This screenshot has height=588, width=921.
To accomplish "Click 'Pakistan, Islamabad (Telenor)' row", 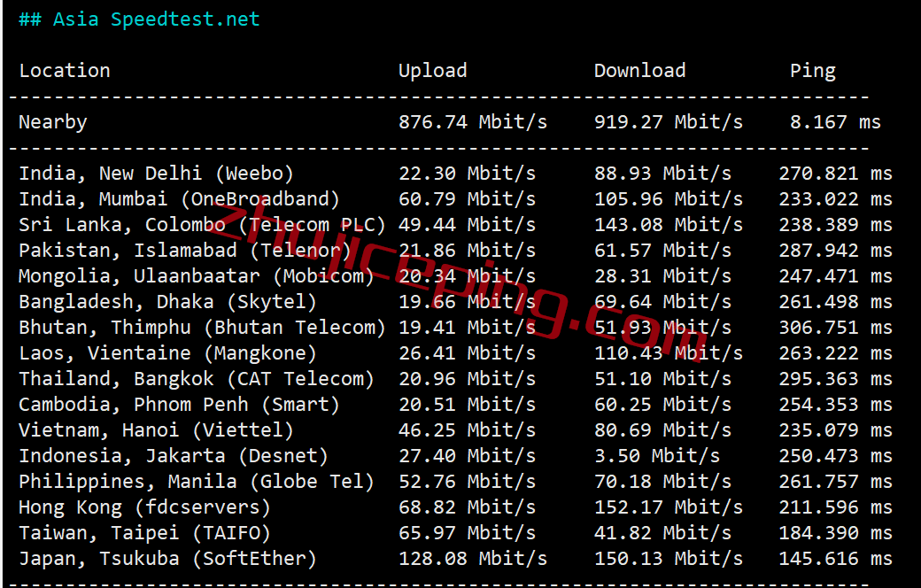I will (185, 251).
